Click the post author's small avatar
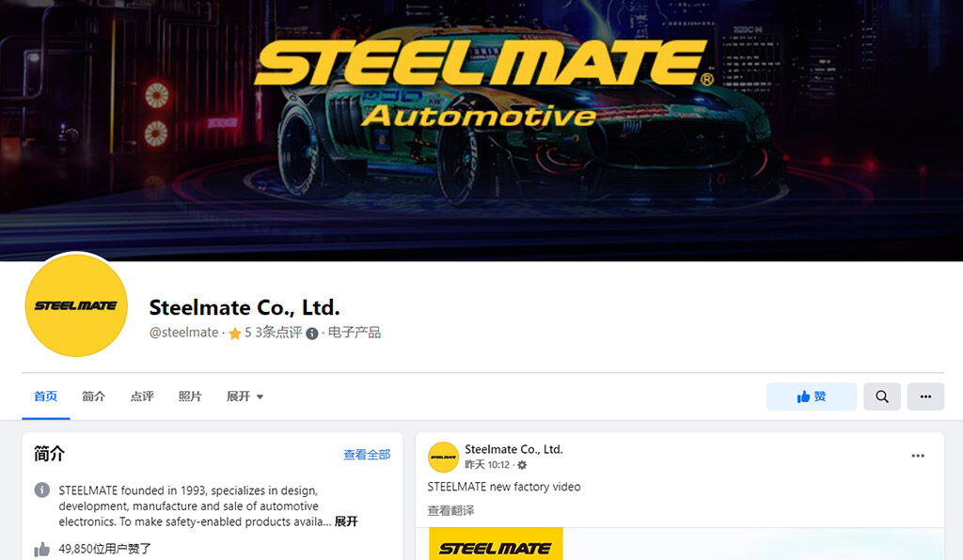Screen dimensions: 963x560 pyautogui.click(x=443, y=457)
